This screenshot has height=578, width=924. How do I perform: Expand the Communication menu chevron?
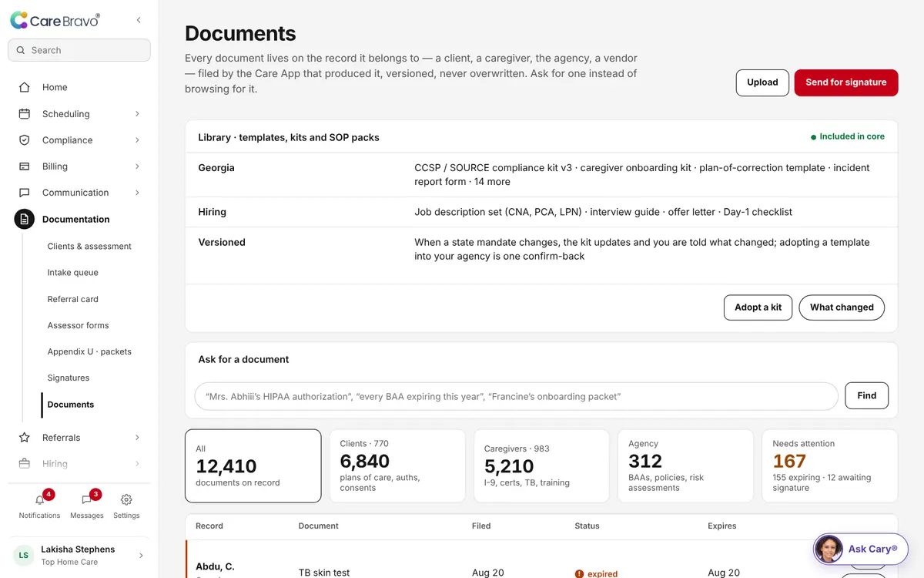tap(137, 193)
